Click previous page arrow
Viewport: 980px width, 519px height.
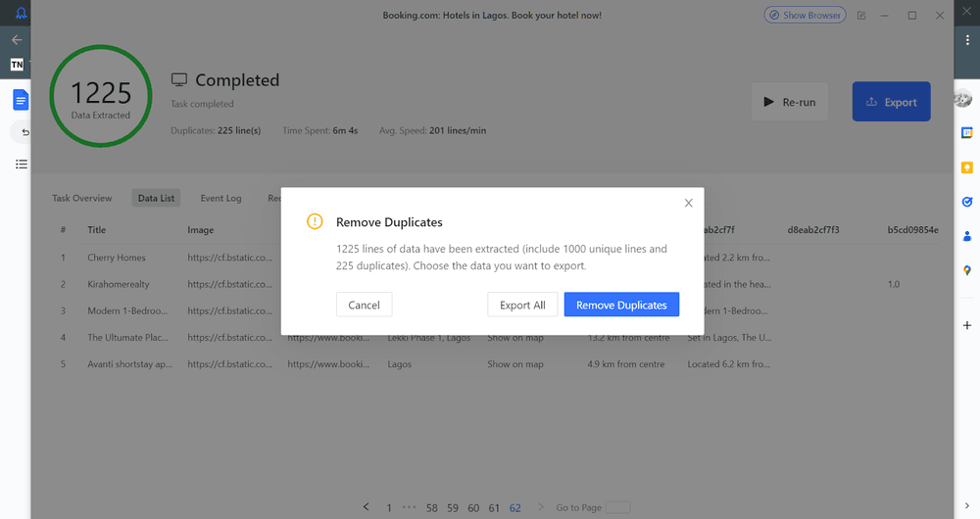pos(367,507)
